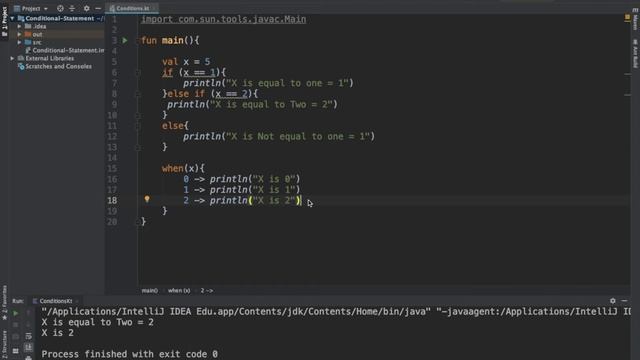Click console output 'X is equal to Two = 2'

tap(98, 322)
